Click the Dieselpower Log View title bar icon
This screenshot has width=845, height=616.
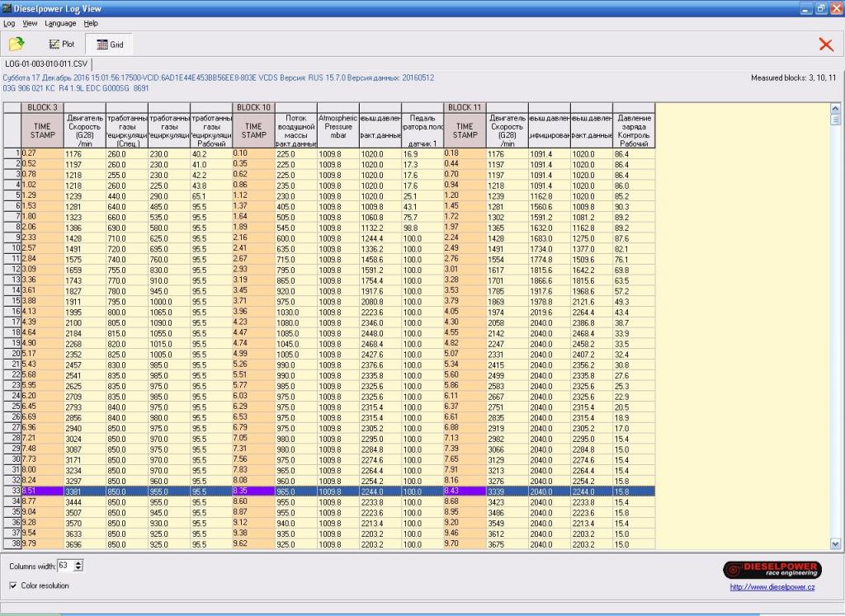[7, 8]
